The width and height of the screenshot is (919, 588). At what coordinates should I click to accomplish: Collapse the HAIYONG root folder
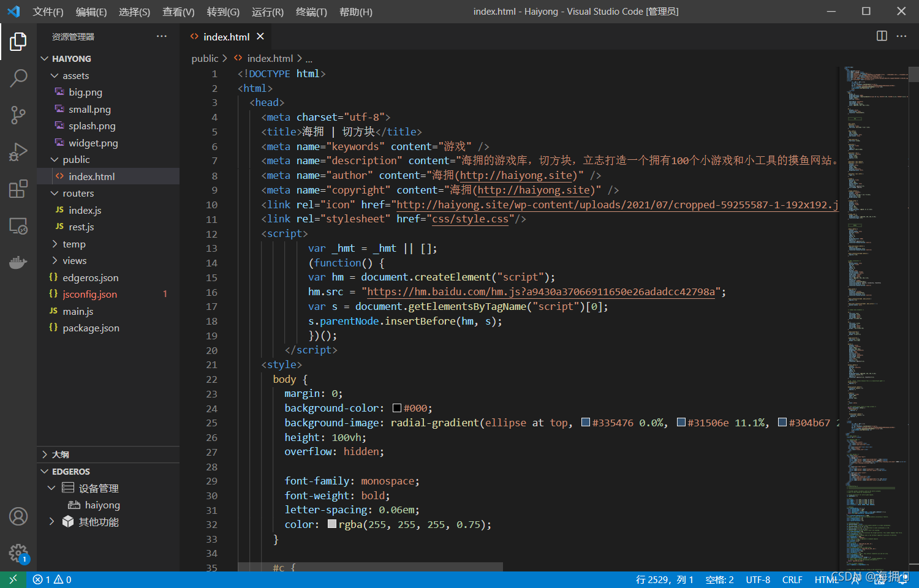(x=44, y=58)
